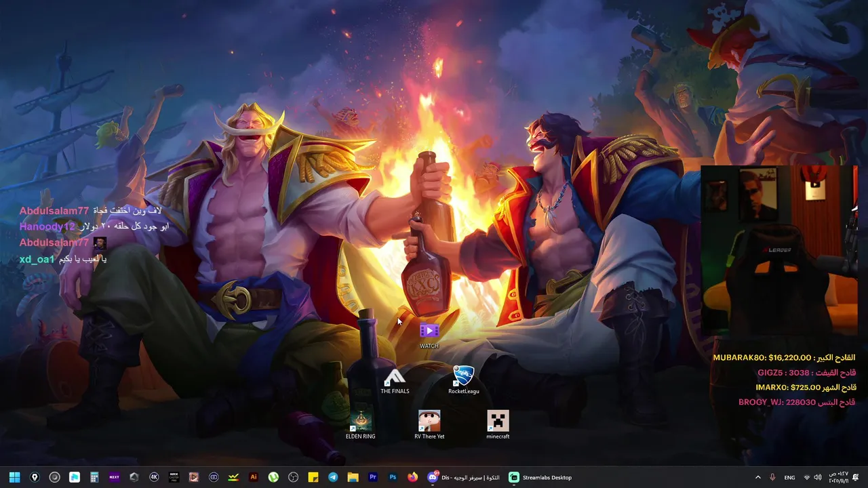Image resolution: width=868 pixels, height=488 pixels.
Task: Switch the ENG input language indicator
Action: [x=789, y=478]
